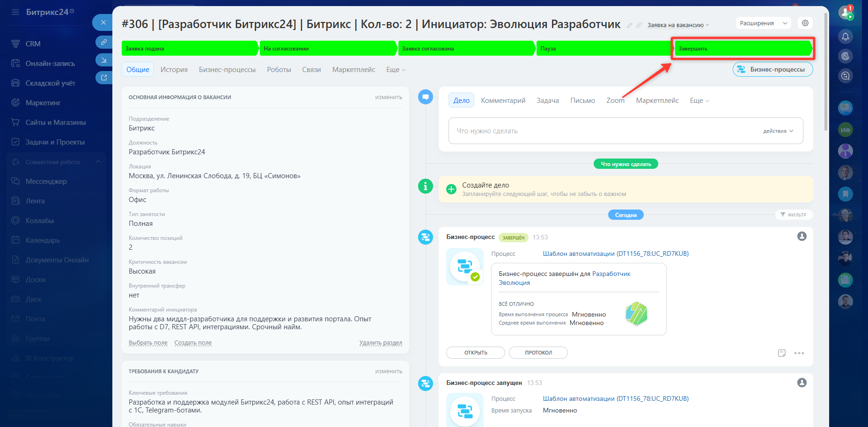Open the green document chat icon in the sidebar
868x427 pixels.
tap(846, 280)
